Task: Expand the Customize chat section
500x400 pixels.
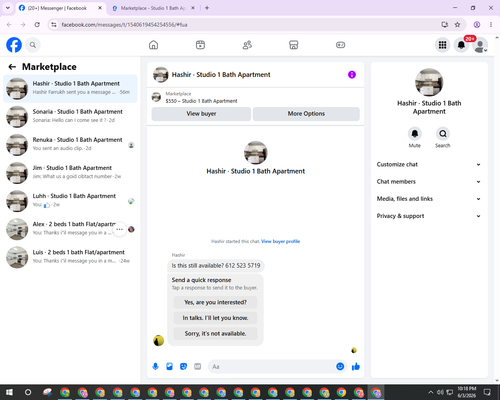Action: [x=429, y=164]
